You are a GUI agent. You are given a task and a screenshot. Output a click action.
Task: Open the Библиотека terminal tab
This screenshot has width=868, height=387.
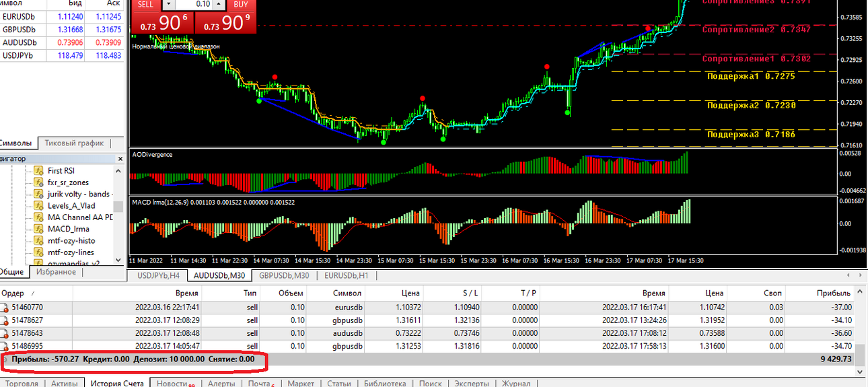pos(385,383)
